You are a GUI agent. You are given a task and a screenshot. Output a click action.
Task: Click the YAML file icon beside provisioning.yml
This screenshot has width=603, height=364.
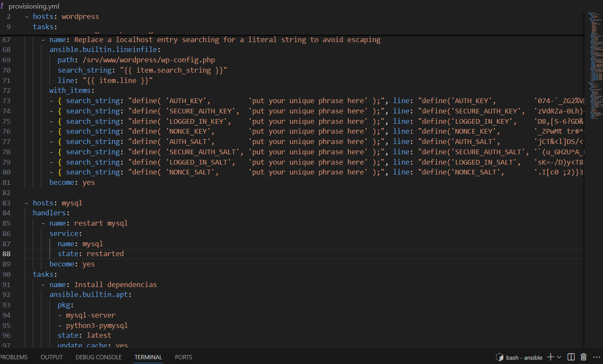2,6
